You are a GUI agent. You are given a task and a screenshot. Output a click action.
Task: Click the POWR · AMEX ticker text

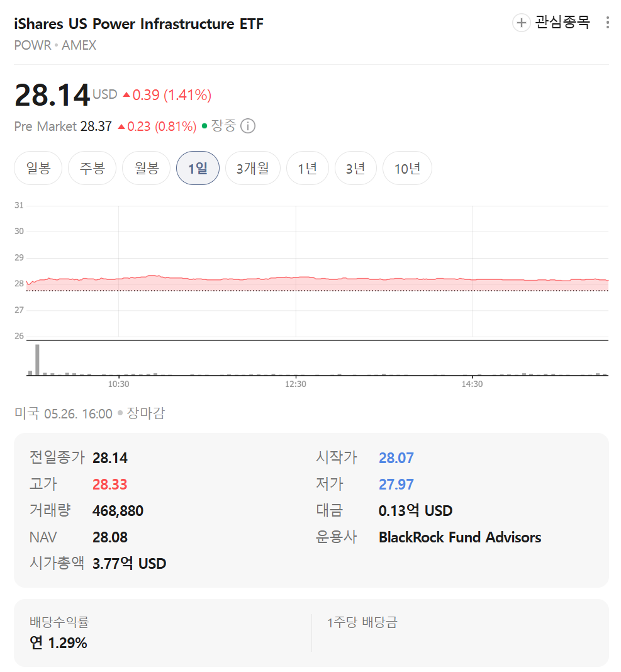55,45
